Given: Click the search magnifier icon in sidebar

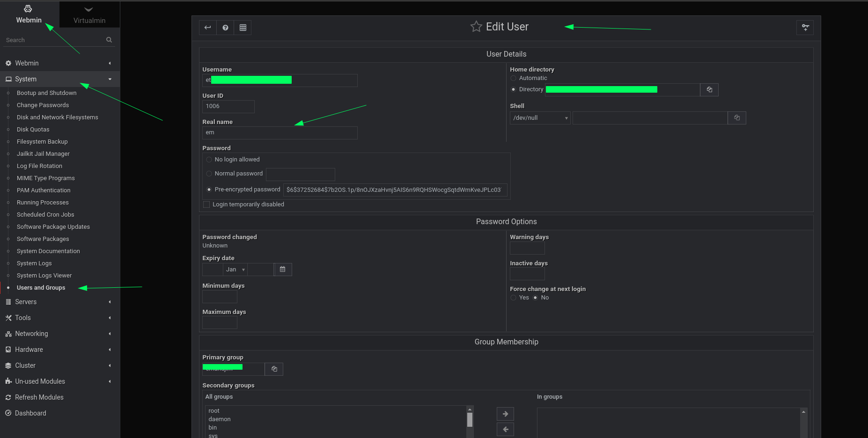Looking at the screenshot, I should (109, 40).
